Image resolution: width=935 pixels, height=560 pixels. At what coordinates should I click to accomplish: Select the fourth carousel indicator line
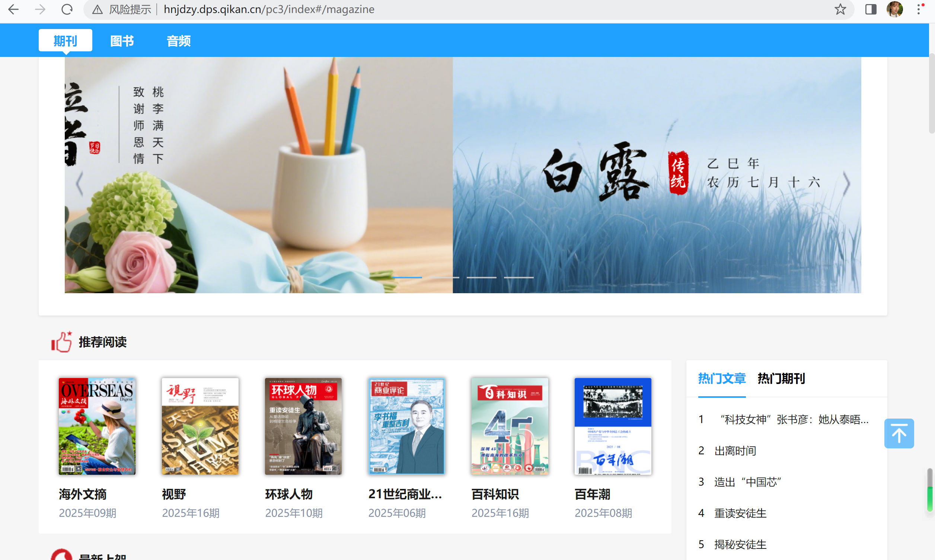[518, 277]
